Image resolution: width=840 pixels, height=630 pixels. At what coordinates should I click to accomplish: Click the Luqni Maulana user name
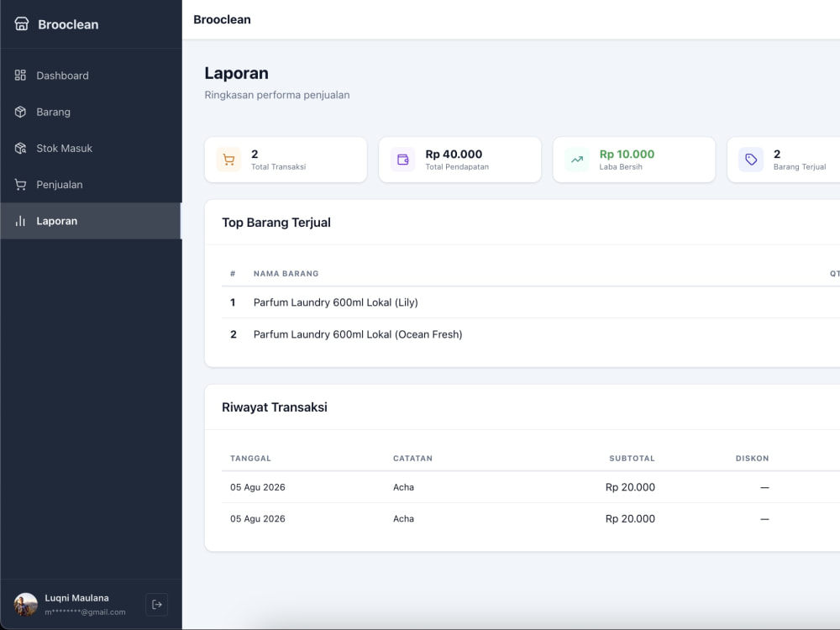point(76,598)
